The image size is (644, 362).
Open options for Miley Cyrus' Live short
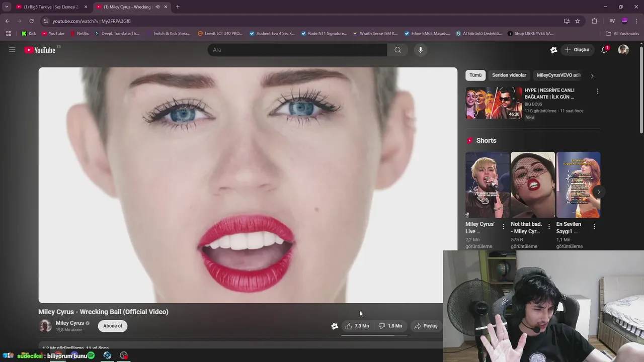(503, 227)
